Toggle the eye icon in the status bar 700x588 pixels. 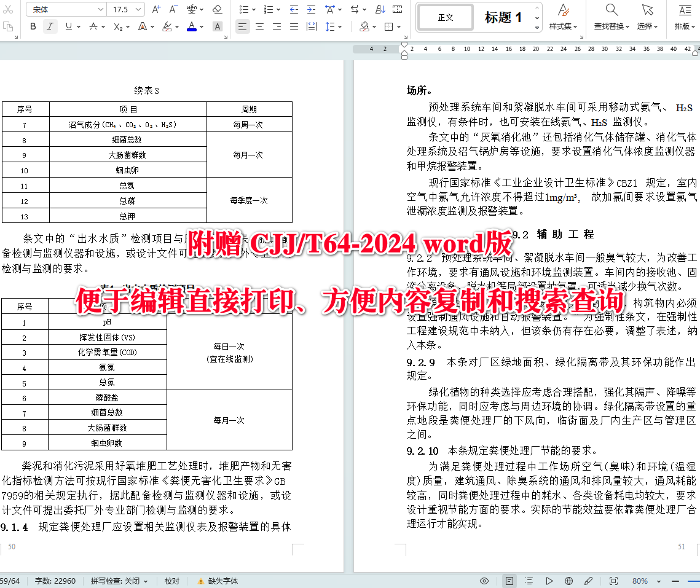[484, 580]
